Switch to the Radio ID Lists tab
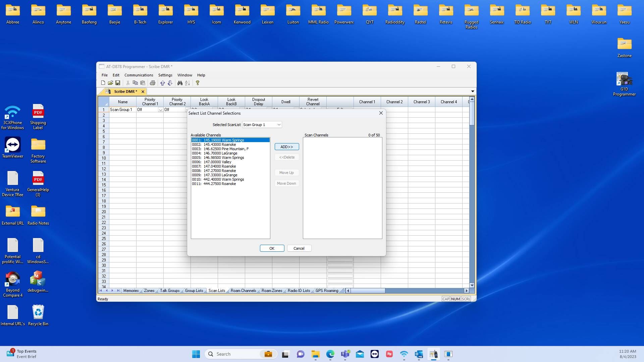 299,291
